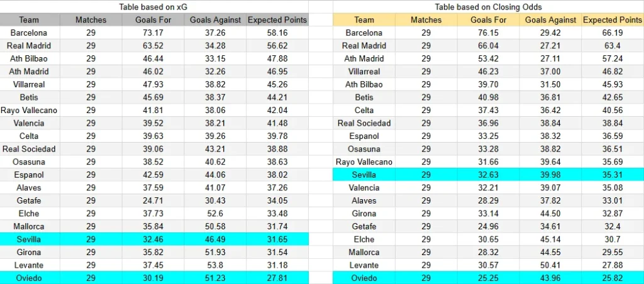
Task: Click Barcelona's expected points value 66.19
Action: pos(612,33)
